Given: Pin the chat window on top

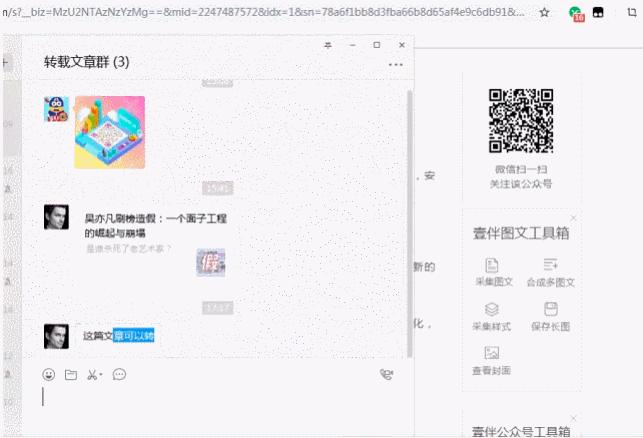Looking at the screenshot, I should pyautogui.click(x=328, y=45).
